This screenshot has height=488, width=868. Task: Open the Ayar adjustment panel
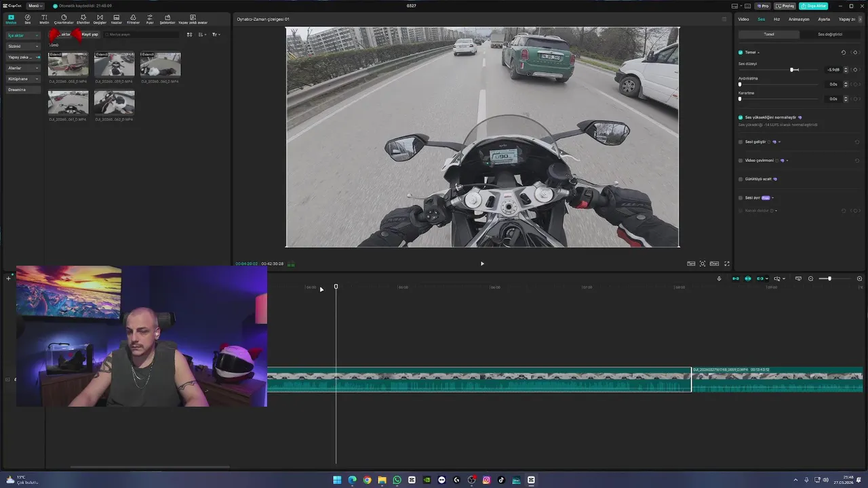[x=150, y=19]
